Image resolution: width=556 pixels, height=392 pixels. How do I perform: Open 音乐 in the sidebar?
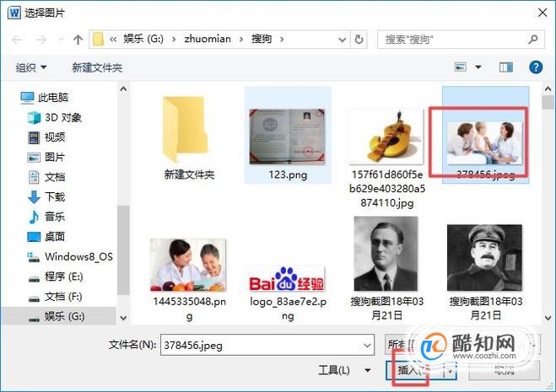pyautogui.click(x=46, y=217)
